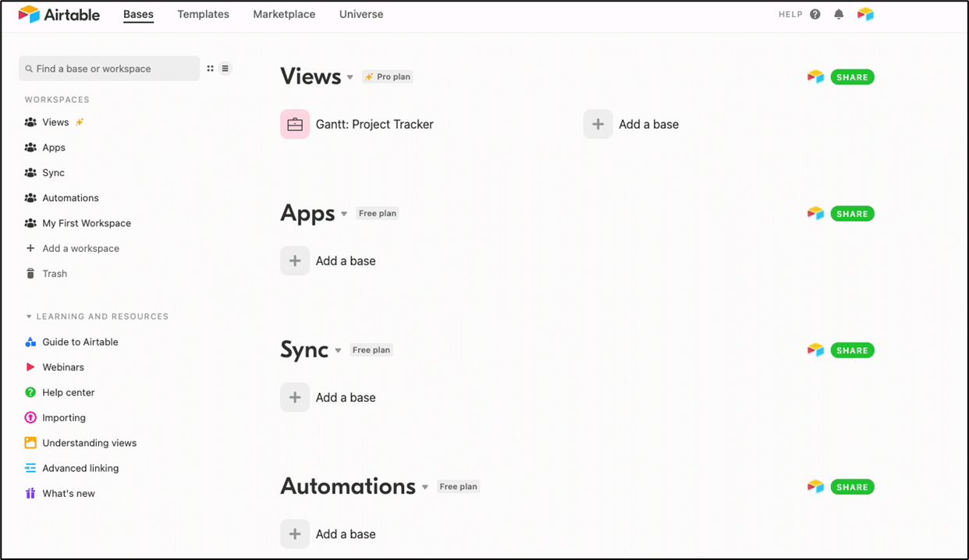Image resolution: width=969 pixels, height=560 pixels.
Task: Click collaborator avatar beside Sync Share
Action: [815, 350]
